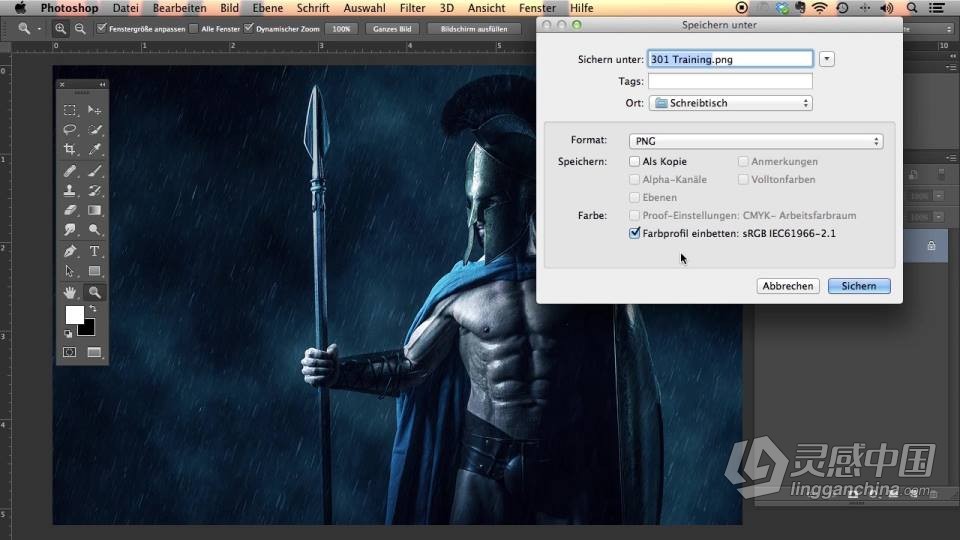The height and width of the screenshot is (540, 960).
Task: Select the Type tool
Action: [94, 251]
